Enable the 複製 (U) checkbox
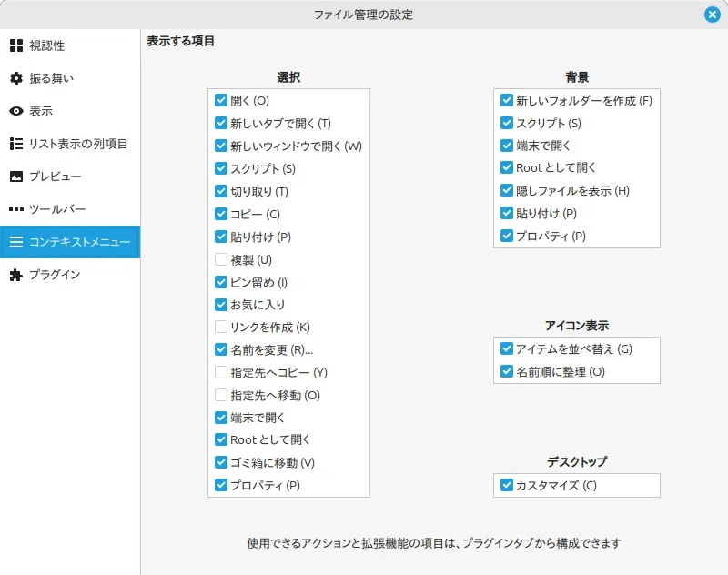Image resolution: width=728 pixels, height=575 pixels. tap(221, 259)
